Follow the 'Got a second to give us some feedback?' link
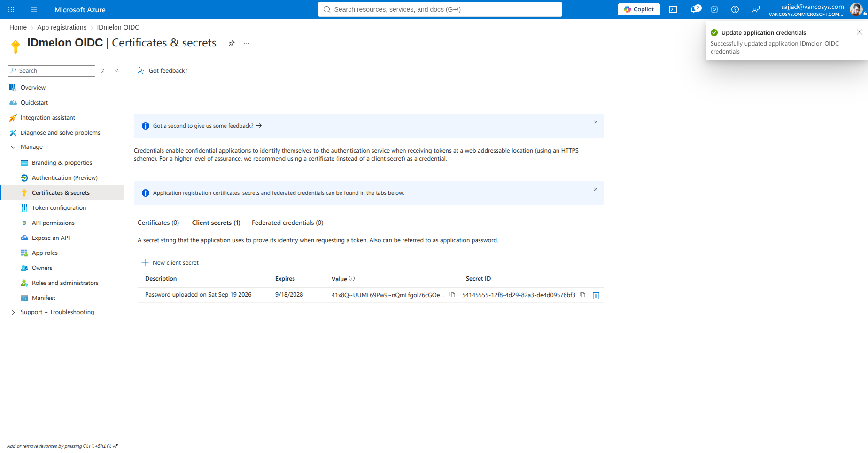Screen dimensions: 868x453 (207, 126)
